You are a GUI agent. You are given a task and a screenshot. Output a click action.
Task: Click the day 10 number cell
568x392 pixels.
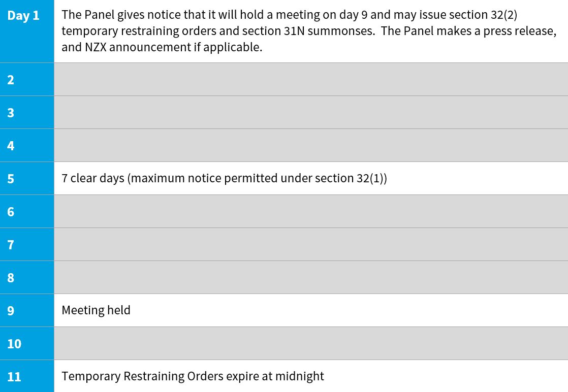pos(26,344)
